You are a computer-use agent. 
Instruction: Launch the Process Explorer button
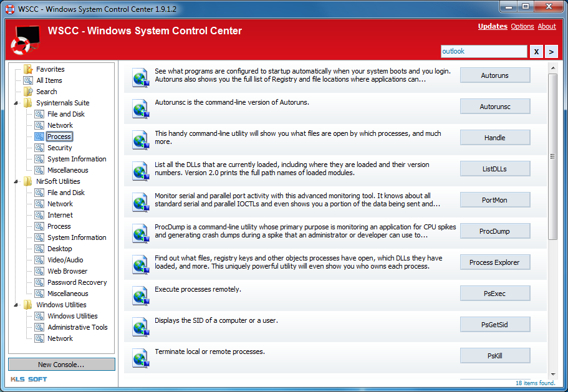(495, 262)
